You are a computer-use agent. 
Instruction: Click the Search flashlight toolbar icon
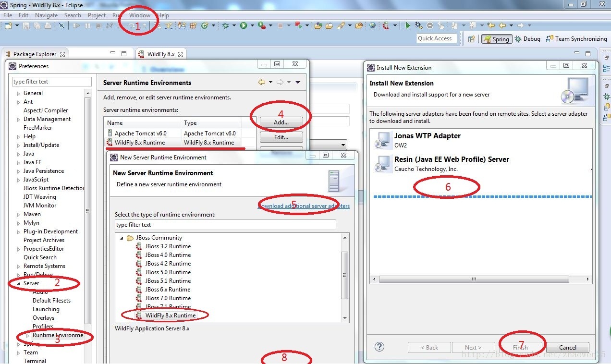(341, 25)
